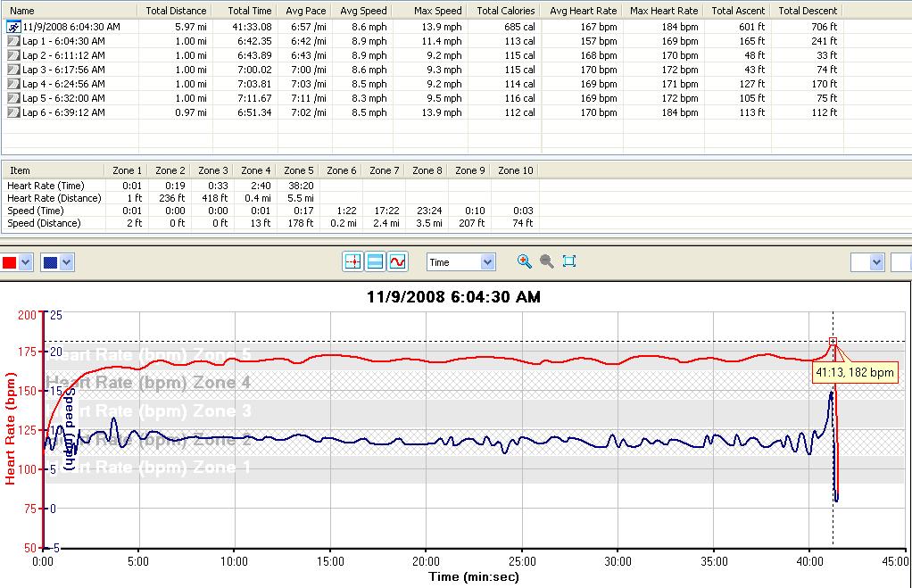
Task: Click the 685 cal total calories cell
Action: click(x=520, y=27)
